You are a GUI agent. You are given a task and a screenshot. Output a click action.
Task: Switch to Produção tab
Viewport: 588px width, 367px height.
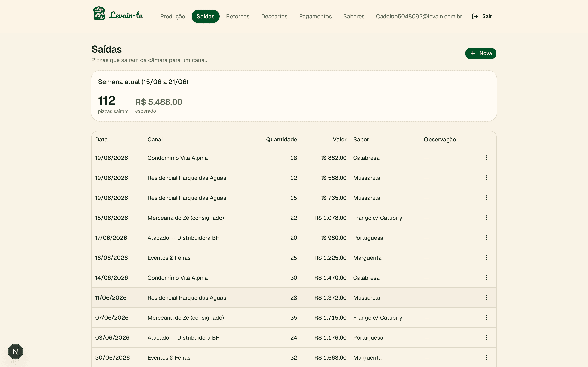click(x=173, y=16)
